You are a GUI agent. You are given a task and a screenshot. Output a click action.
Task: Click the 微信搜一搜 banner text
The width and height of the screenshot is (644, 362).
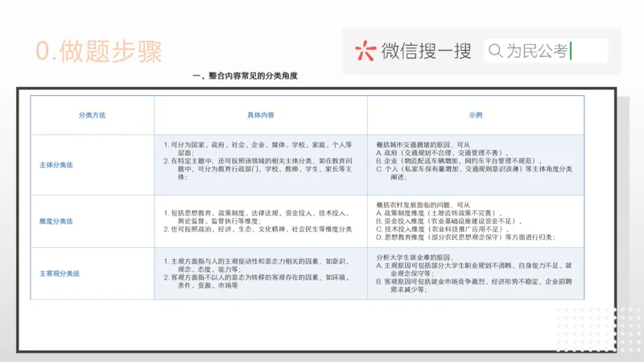click(426, 51)
